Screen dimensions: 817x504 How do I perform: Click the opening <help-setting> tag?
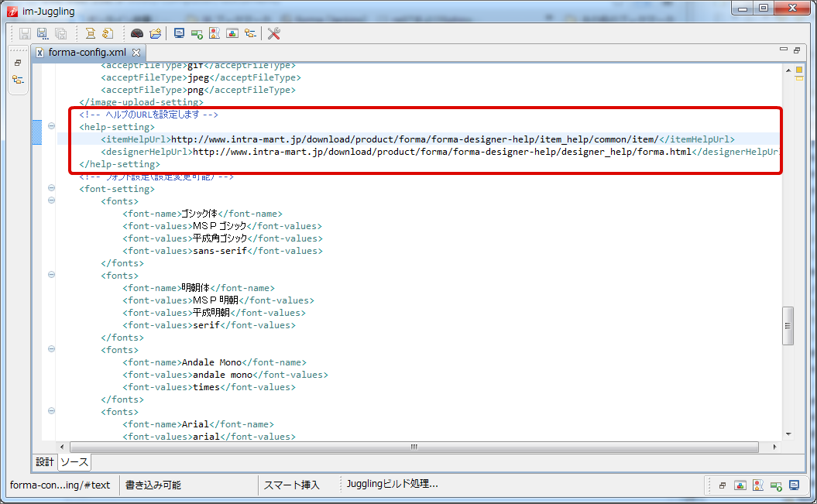(x=117, y=127)
